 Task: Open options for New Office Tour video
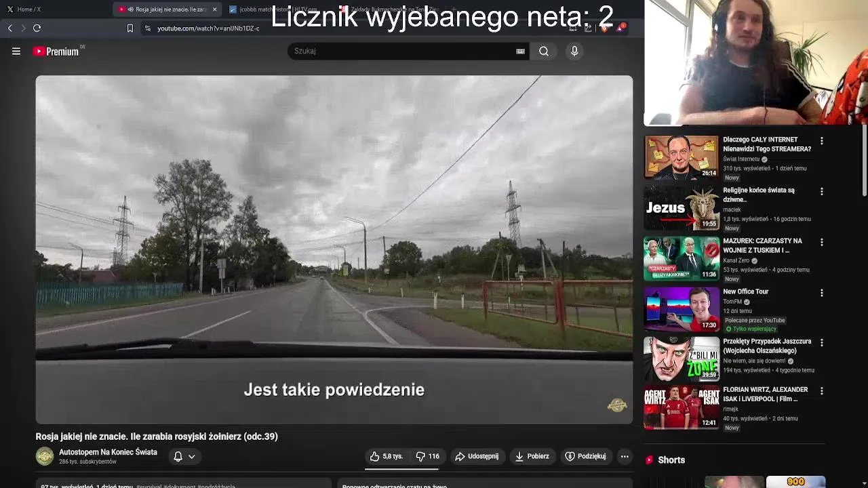click(822, 293)
